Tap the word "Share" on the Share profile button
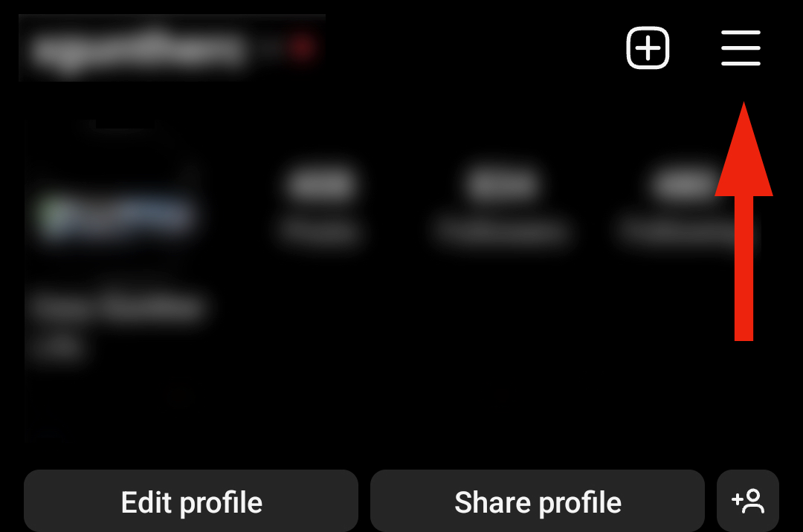803x532 pixels. (x=492, y=502)
